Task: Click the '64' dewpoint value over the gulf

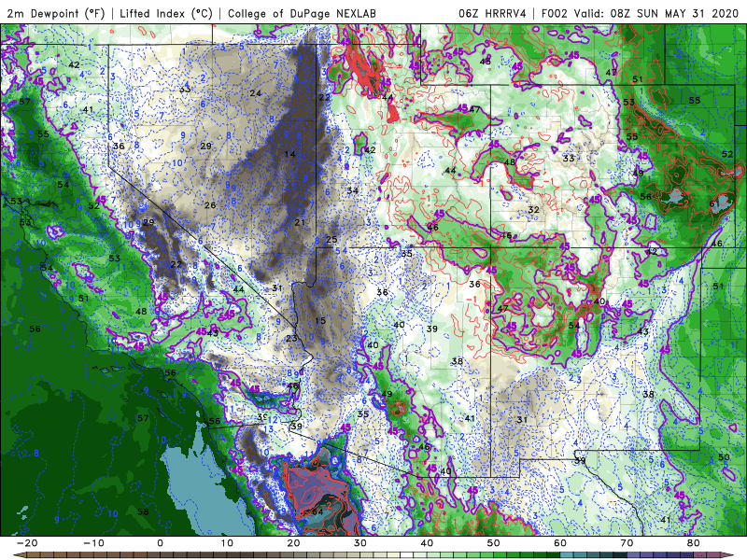Action: pos(317,511)
